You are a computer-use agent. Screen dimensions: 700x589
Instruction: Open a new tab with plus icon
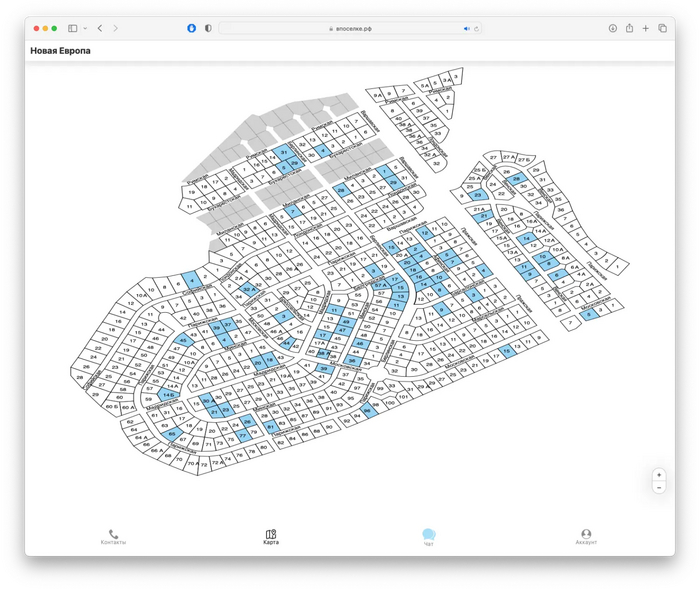coord(646,28)
